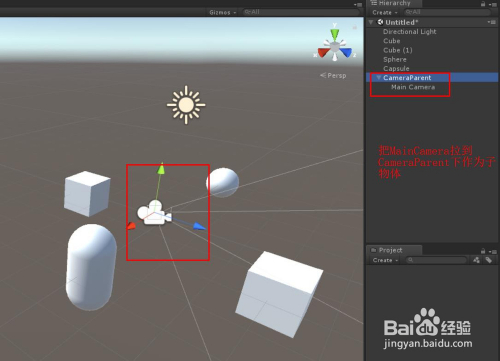Image resolution: width=500 pixels, height=361 pixels.
Task: Click the red X axis cone on orientation gizmo
Action: click(x=323, y=52)
